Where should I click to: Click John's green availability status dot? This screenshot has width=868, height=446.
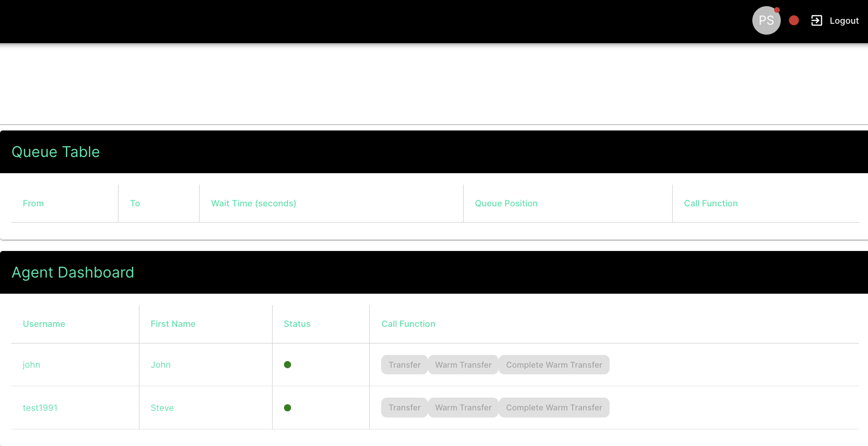click(288, 364)
